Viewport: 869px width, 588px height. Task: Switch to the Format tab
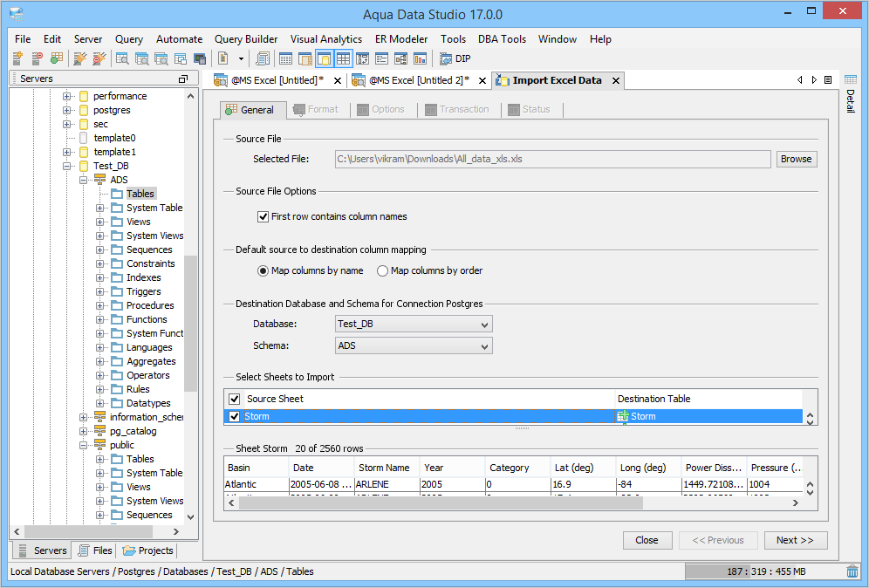(316, 110)
